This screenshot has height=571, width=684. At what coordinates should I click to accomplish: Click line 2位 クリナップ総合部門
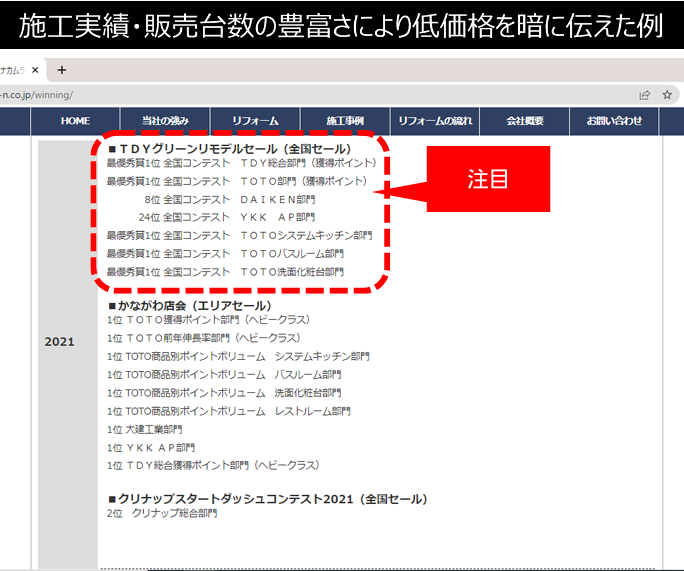click(162, 513)
